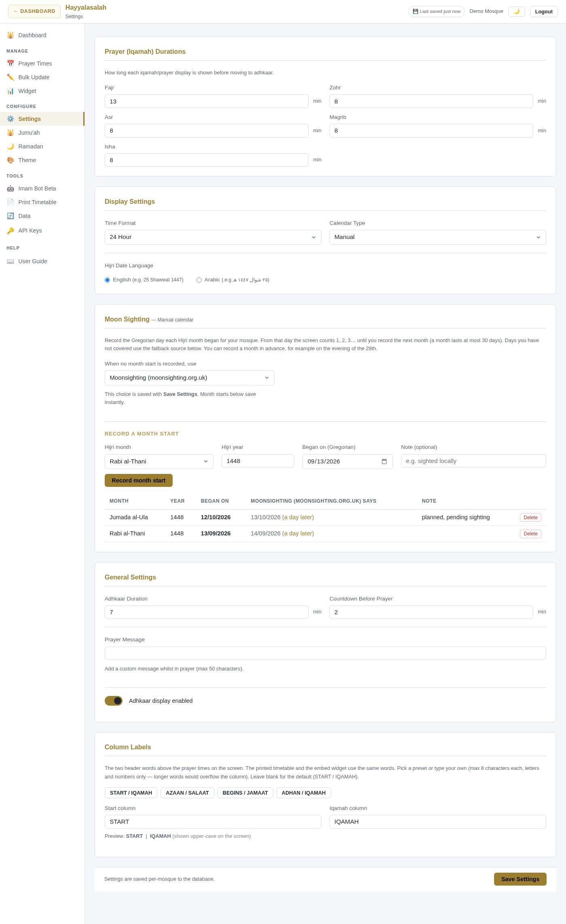566x924 pixels.
Task: Click the API Keys key icon
Action: coord(11,230)
